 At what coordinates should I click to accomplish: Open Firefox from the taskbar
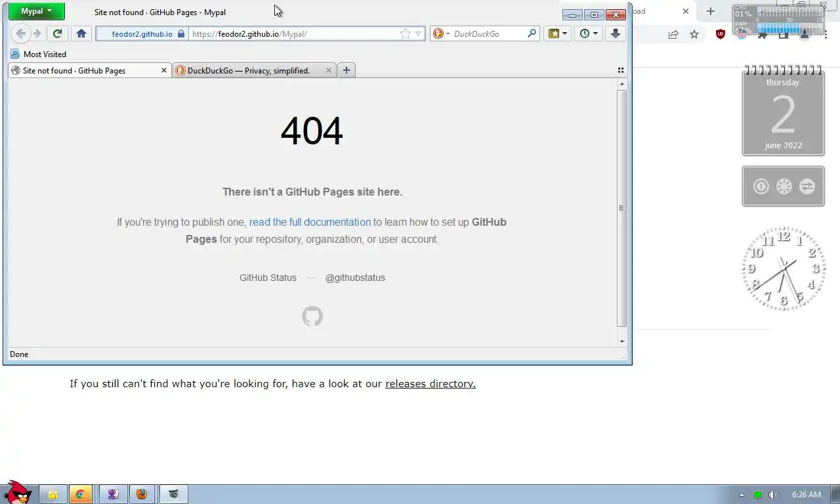pyautogui.click(x=142, y=494)
